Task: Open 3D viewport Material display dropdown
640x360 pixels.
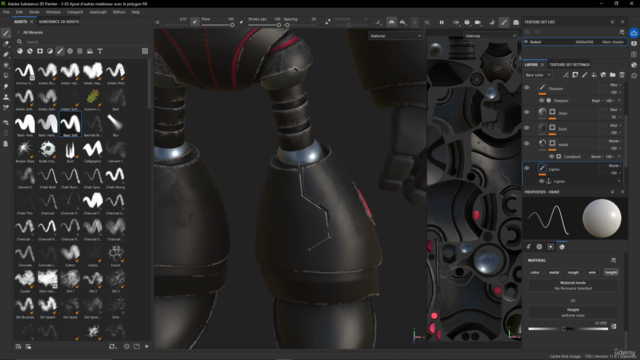Action: coord(396,36)
